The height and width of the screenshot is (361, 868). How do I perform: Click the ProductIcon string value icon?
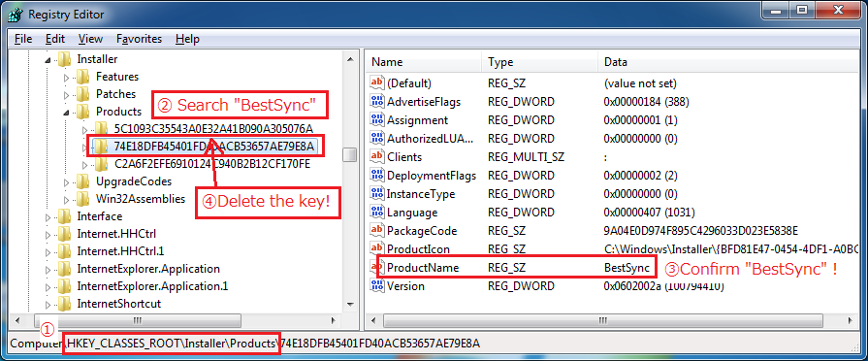377,249
